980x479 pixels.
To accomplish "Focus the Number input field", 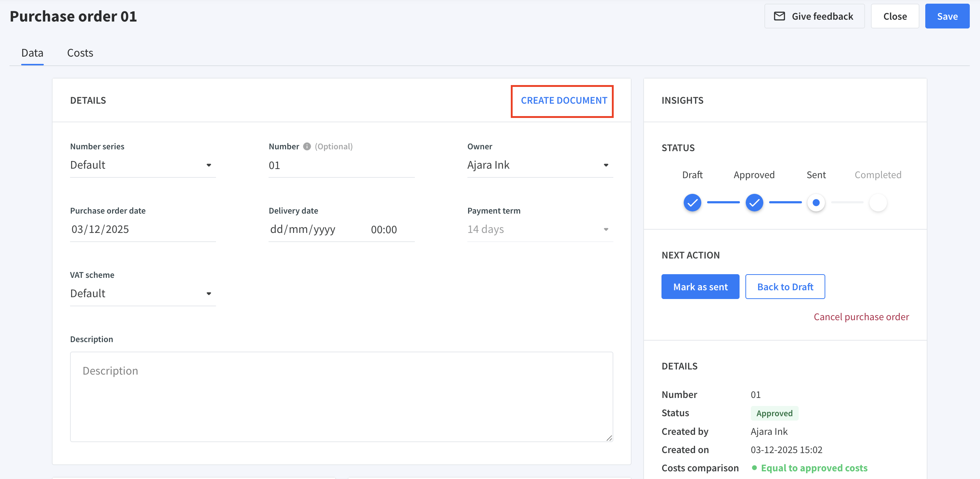I will pos(341,165).
